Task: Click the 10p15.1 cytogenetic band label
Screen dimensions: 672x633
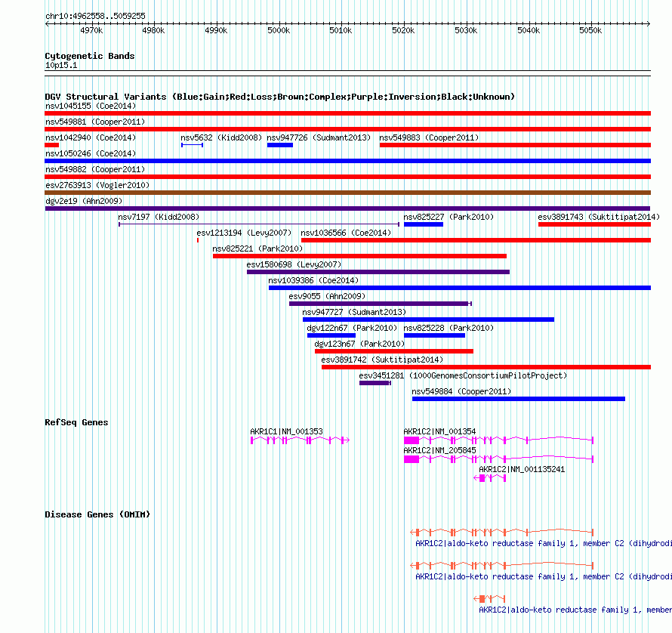Action: (61, 65)
